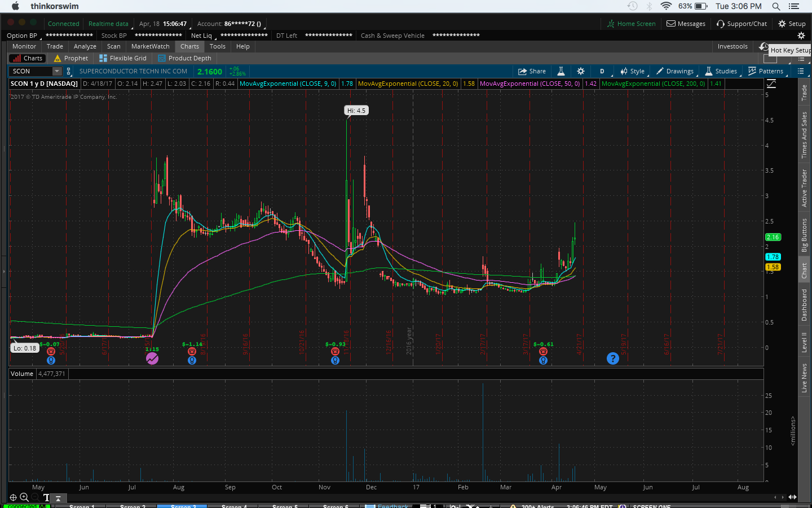
Task: Click the symbol link chain icon
Action: tap(69, 71)
